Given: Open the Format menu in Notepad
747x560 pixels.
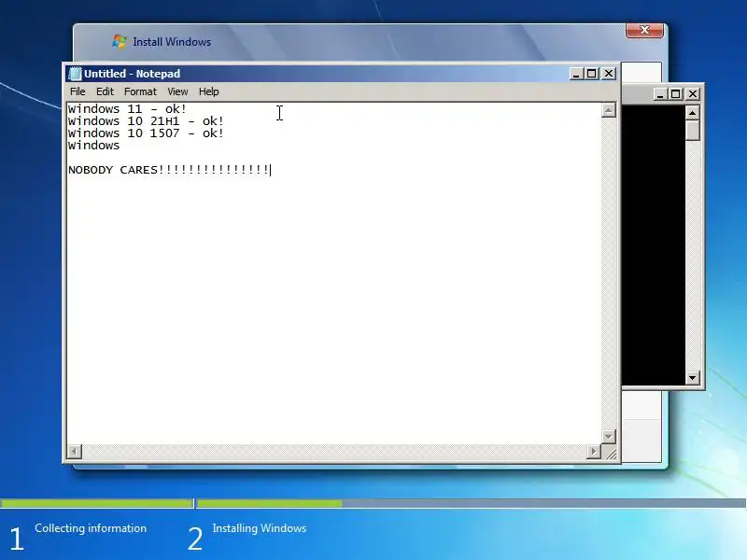Looking at the screenshot, I should pyautogui.click(x=140, y=91).
